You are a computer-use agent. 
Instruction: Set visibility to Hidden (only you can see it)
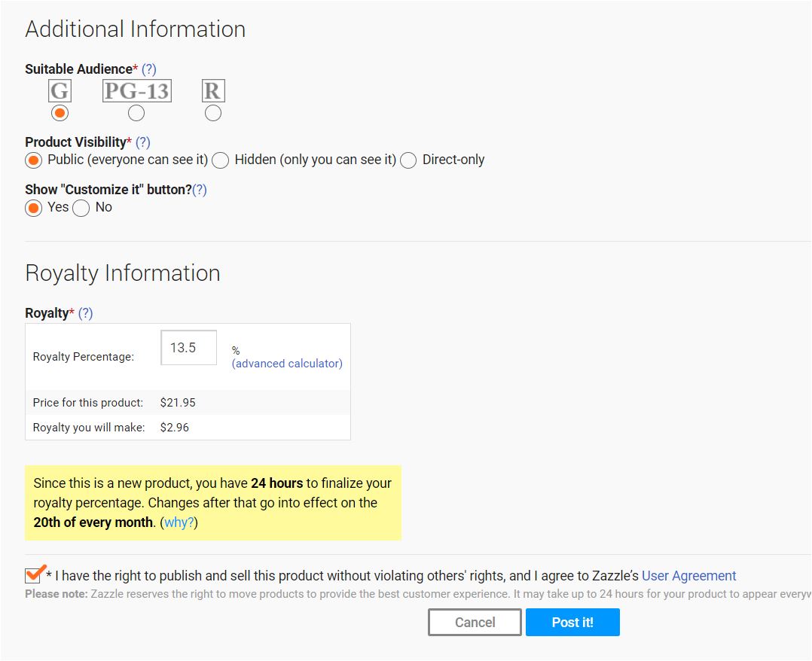(x=221, y=160)
